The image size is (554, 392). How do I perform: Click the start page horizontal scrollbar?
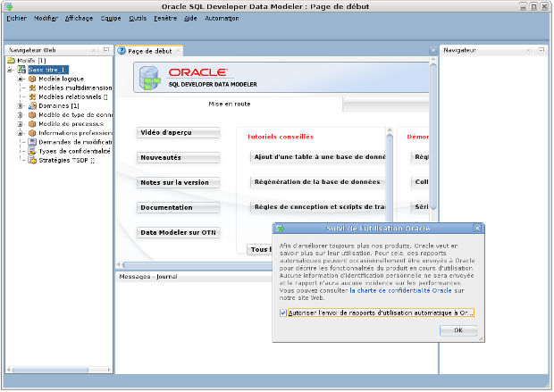[196, 264]
